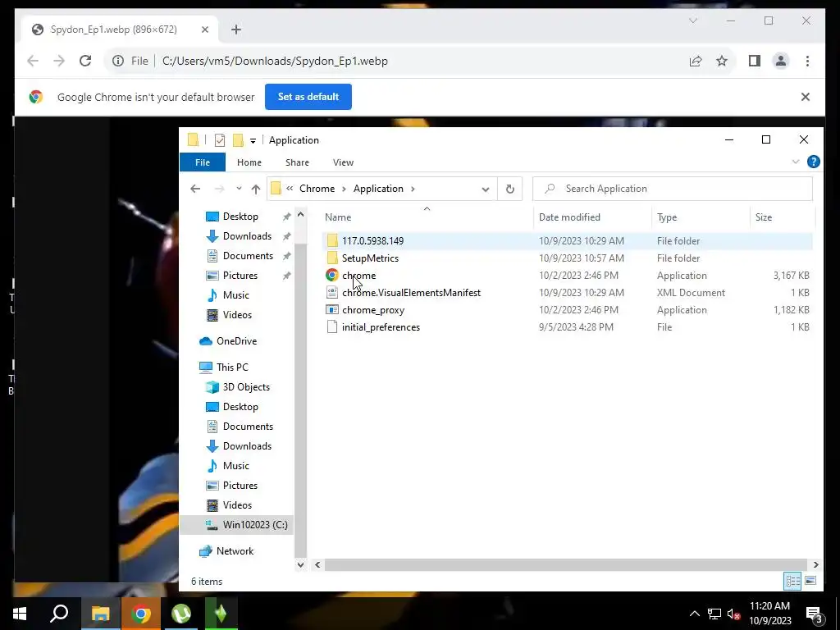The height and width of the screenshot is (630, 840).
Task: Switch to the Home ribbon tab
Action: (249, 162)
